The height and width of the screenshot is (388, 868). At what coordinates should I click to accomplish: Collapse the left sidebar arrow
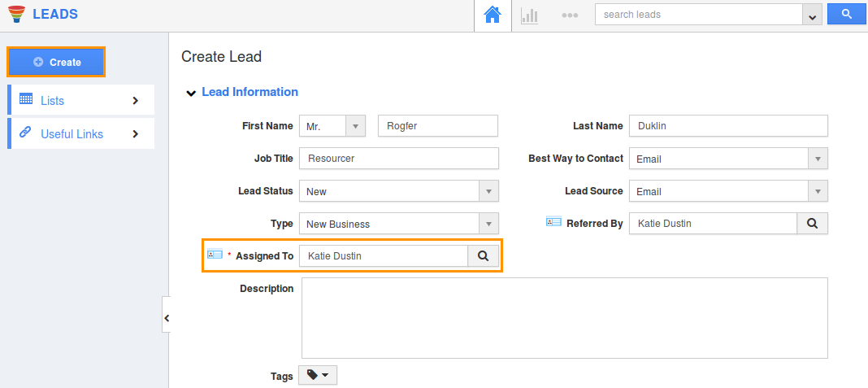[x=166, y=318]
